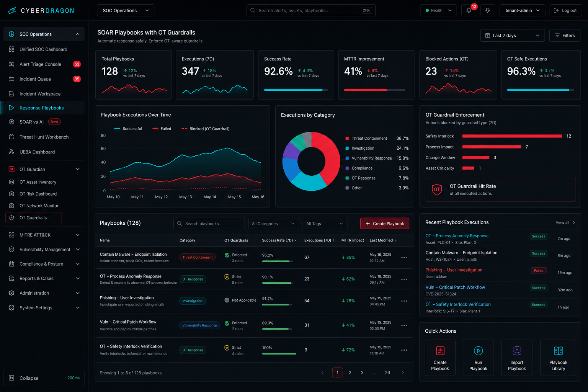This screenshot has height=392, width=588.
Task: Toggle Blocked (OT Guardrail) legend series
Action: 206,129
